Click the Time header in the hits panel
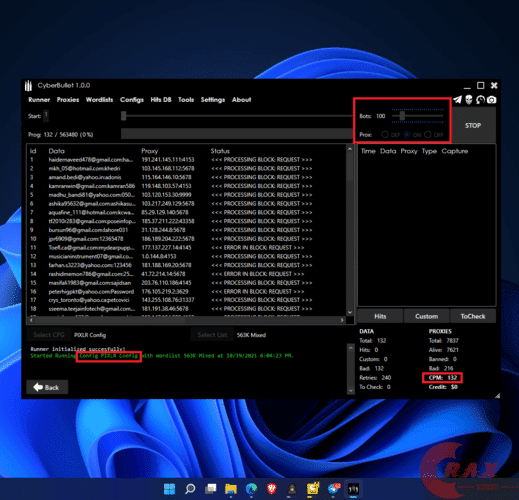 point(368,151)
